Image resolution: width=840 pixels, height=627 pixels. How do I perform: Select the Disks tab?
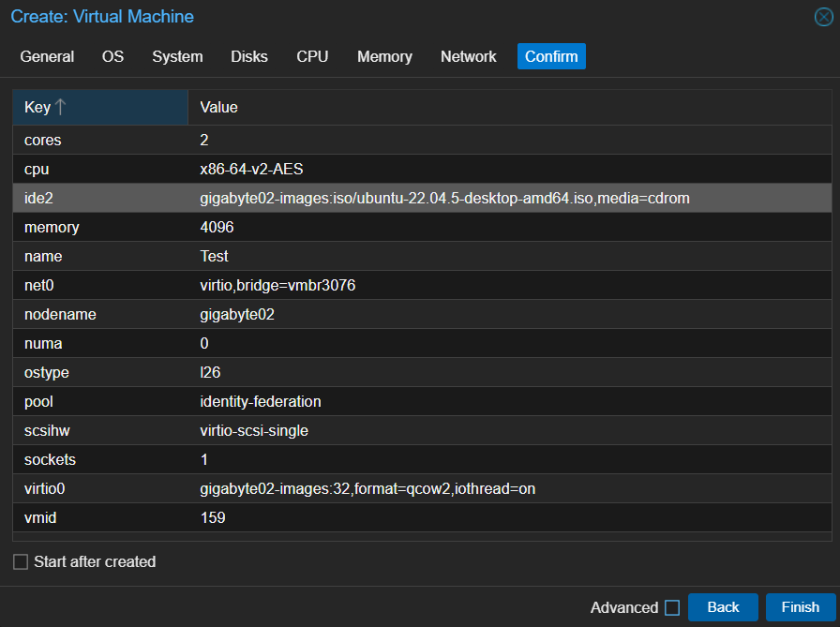(x=249, y=56)
